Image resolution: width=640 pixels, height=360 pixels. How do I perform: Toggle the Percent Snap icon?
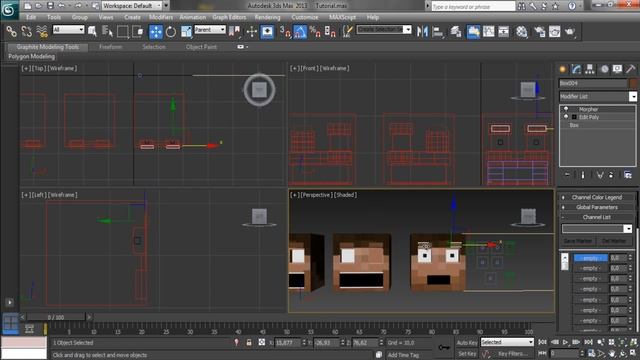tap(315, 31)
